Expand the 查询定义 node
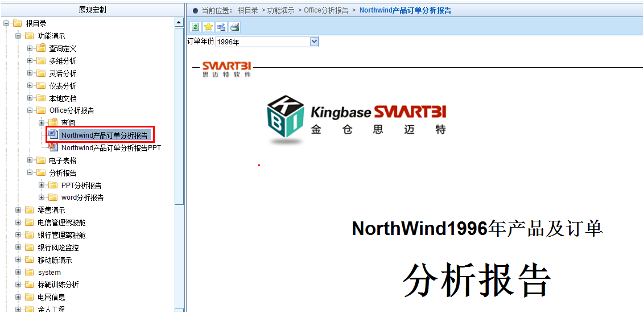This screenshot has width=644, height=313. click(x=30, y=48)
